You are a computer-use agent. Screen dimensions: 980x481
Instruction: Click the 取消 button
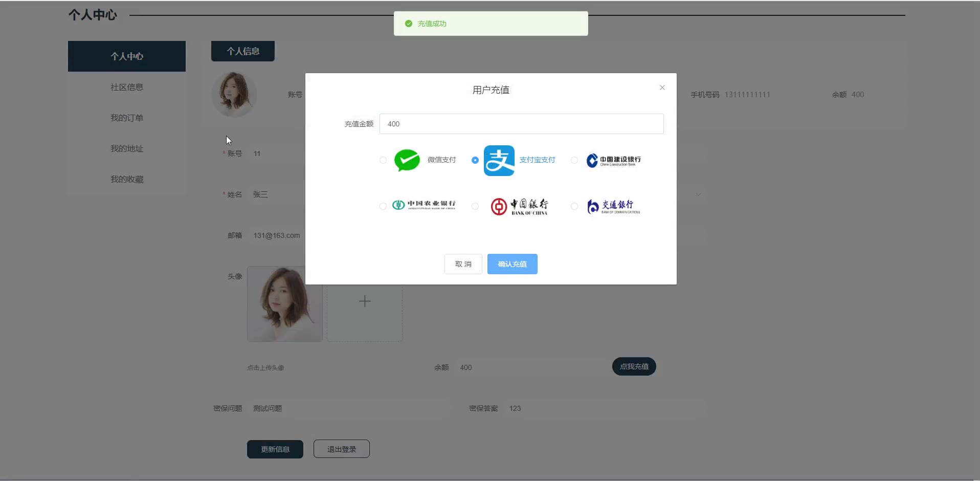[463, 264]
